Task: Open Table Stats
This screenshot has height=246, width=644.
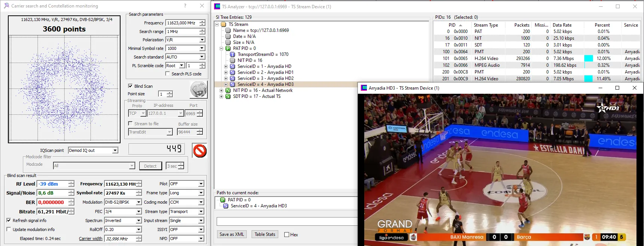Action: pyautogui.click(x=265, y=234)
